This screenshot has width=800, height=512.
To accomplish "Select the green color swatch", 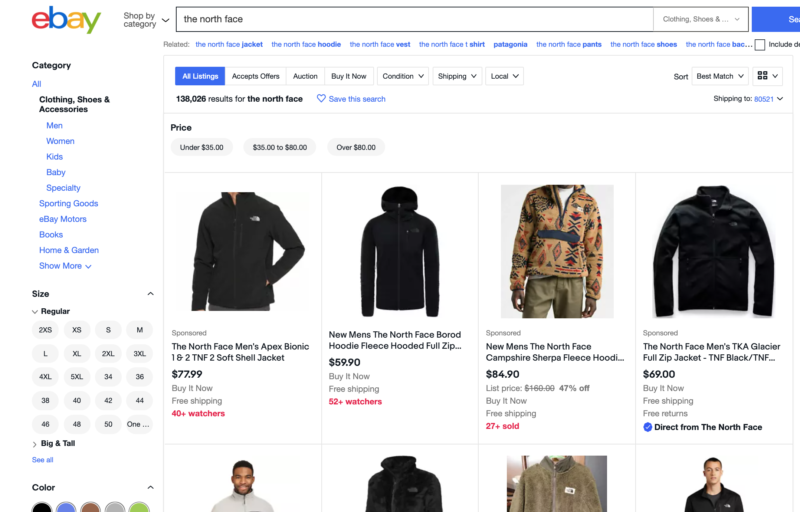I will [139, 509].
